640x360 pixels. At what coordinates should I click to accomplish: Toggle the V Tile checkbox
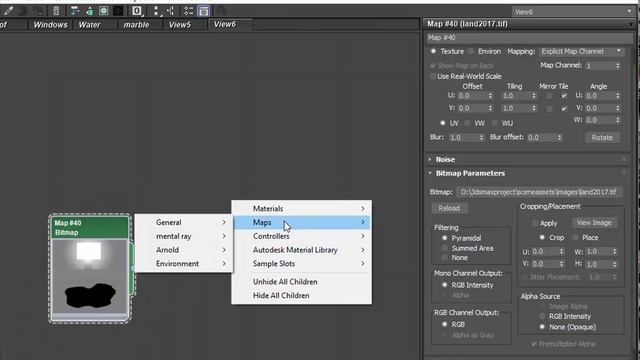pos(564,108)
